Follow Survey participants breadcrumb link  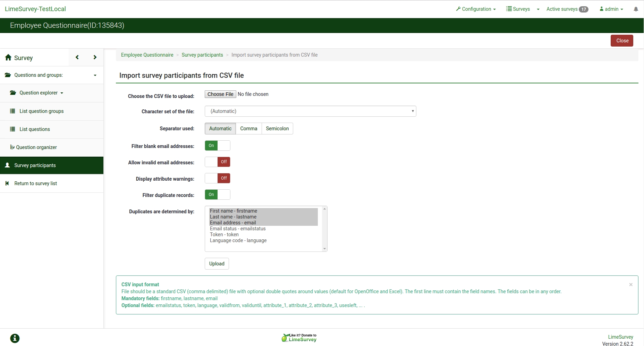(x=202, y=55)
